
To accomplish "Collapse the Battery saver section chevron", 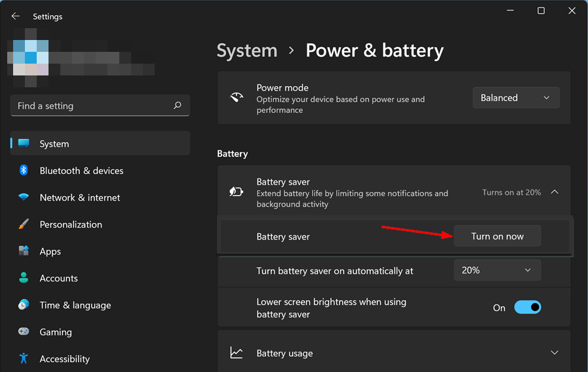I will coord(555,192).
